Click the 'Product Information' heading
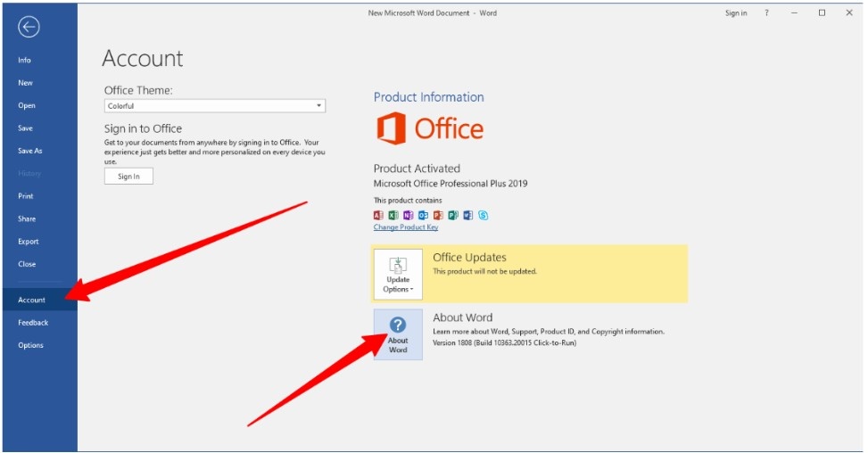The image size is (868, 453). 428,97
